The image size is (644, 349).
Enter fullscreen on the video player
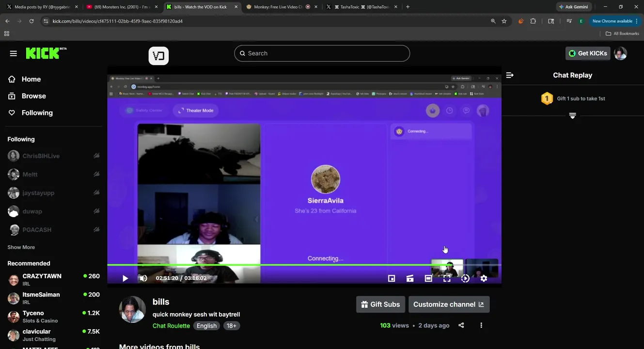[447, 278]
